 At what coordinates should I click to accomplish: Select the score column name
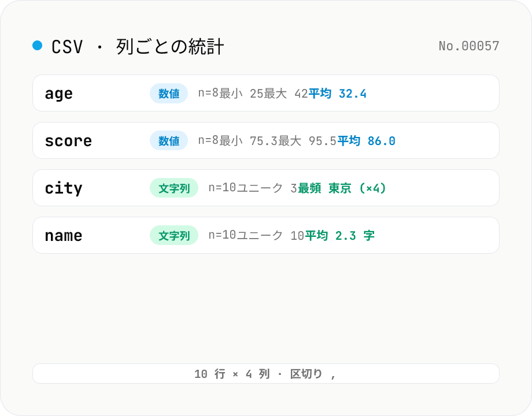coord(68,141)
